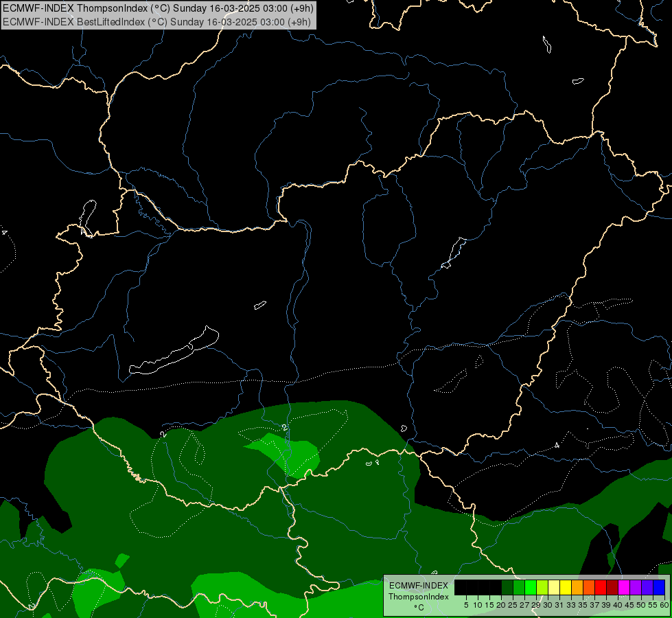Pick the pale yellow 30-31 legend swatch

[554, 587]
